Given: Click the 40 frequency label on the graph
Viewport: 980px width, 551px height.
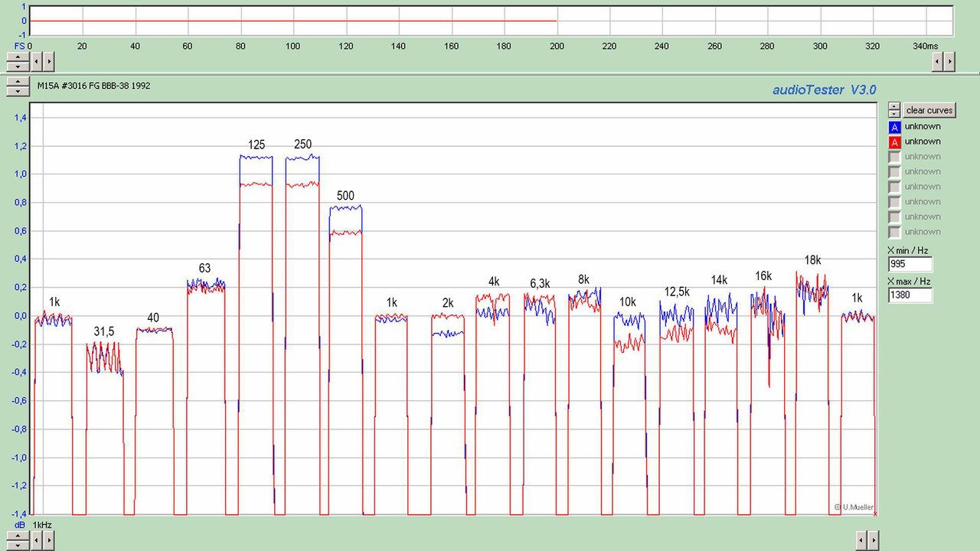Looking at the screenshot, I should pyautogui.click(x=153, y=318).
